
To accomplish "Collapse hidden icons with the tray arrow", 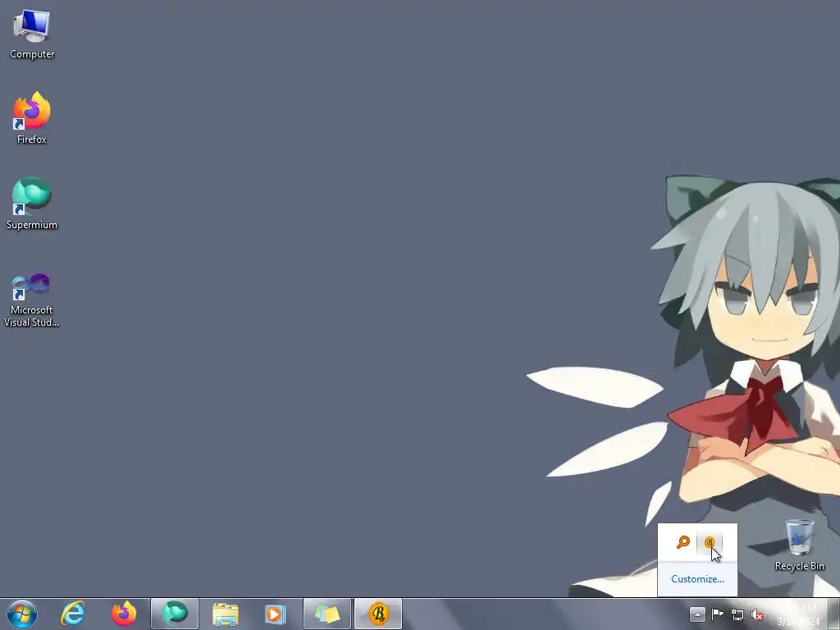I will [697, 614].
